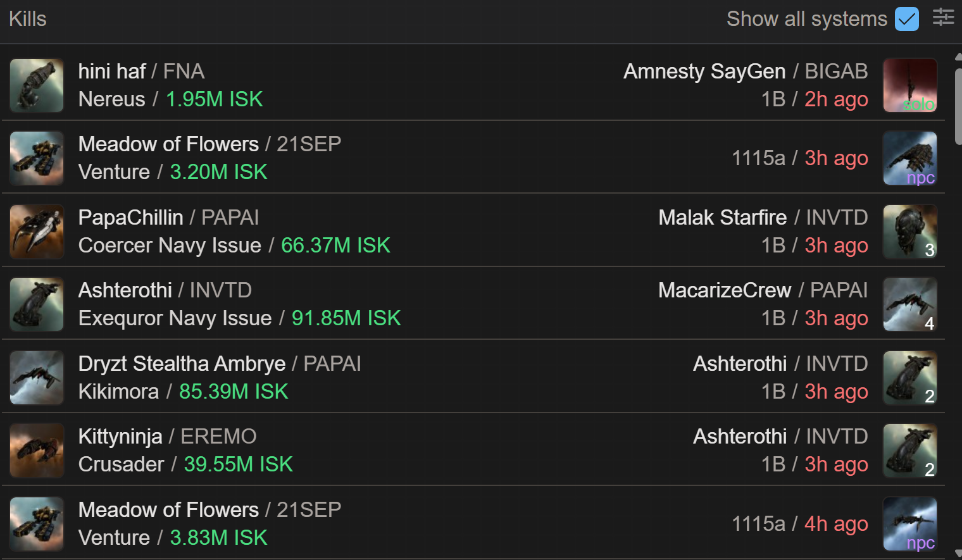Click the Nereus ship icon for hini haf
This screenshot has height=560, width=962.
tap(37, 85)
